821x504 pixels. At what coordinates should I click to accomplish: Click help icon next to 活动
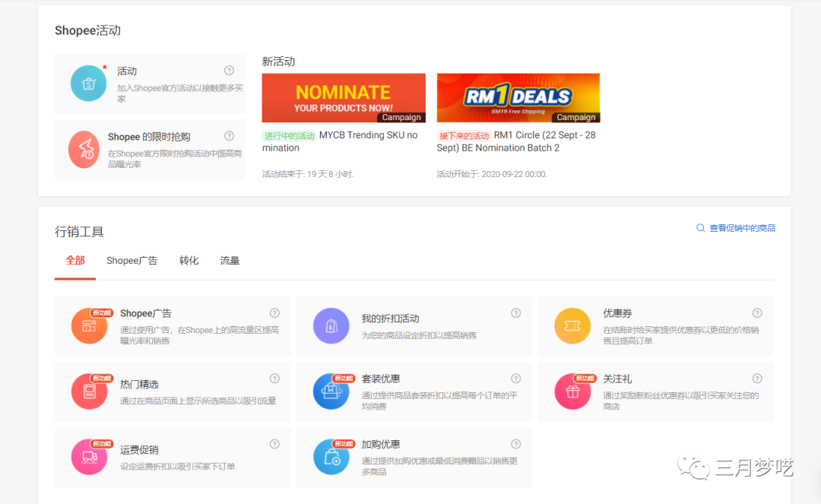[229, 71]
